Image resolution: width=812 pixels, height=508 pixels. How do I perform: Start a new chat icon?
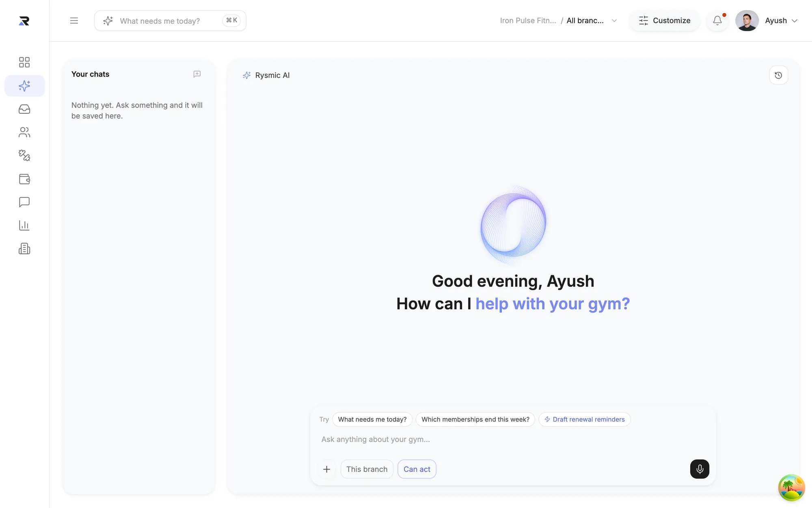tap(197, 74)
